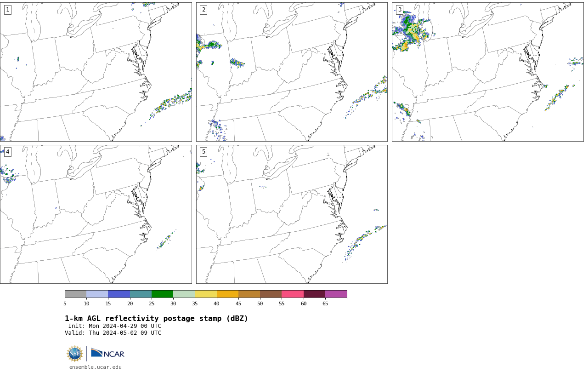Open ensemble member 3 reflectivity map
This screenshot has width=588, height=372.
tap(487, 72)
